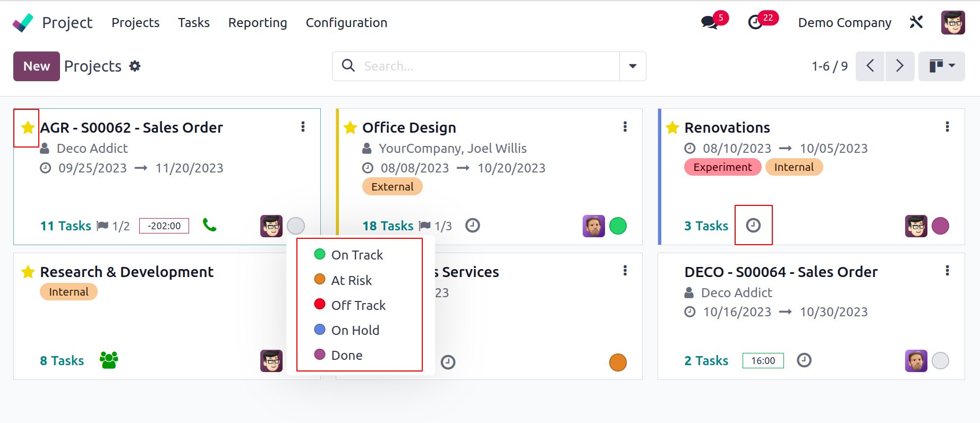Open 11 Tasks link on AGR - S00062

(x=66, y=226)
